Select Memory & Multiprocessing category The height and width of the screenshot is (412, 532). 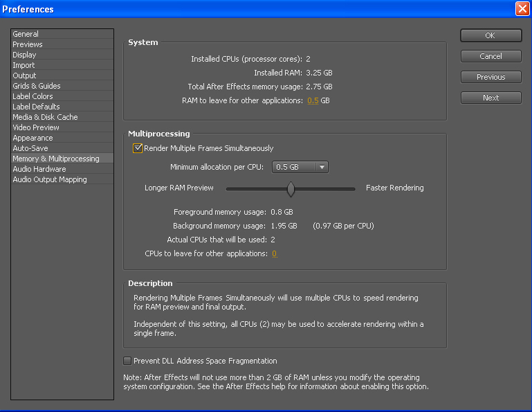click(x=62, y=159)
